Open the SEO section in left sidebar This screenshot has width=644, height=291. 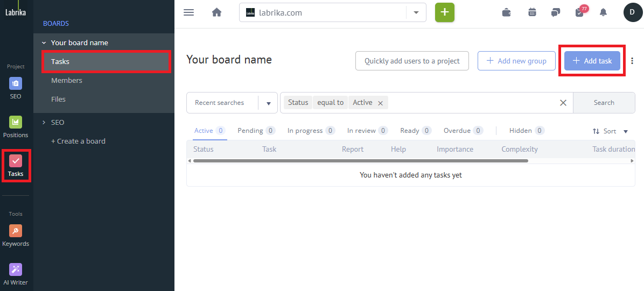point(16,88)
